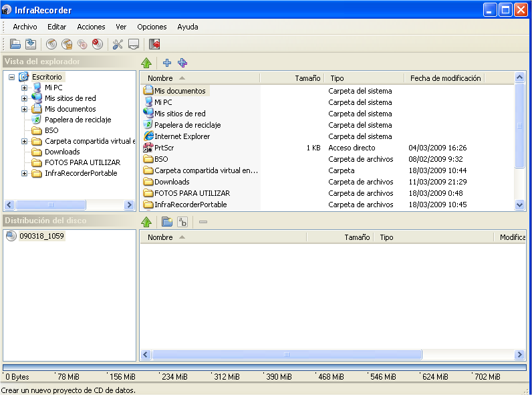This screenshot has width=532, height=395.
Task: Select BSO folder in file list
Action: point(156,159)
